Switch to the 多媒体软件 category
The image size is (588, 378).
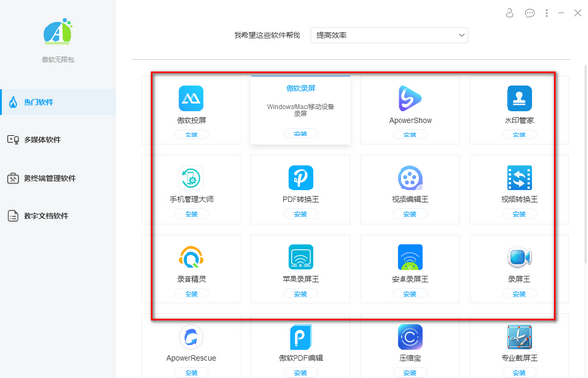[x=58, y=139]
